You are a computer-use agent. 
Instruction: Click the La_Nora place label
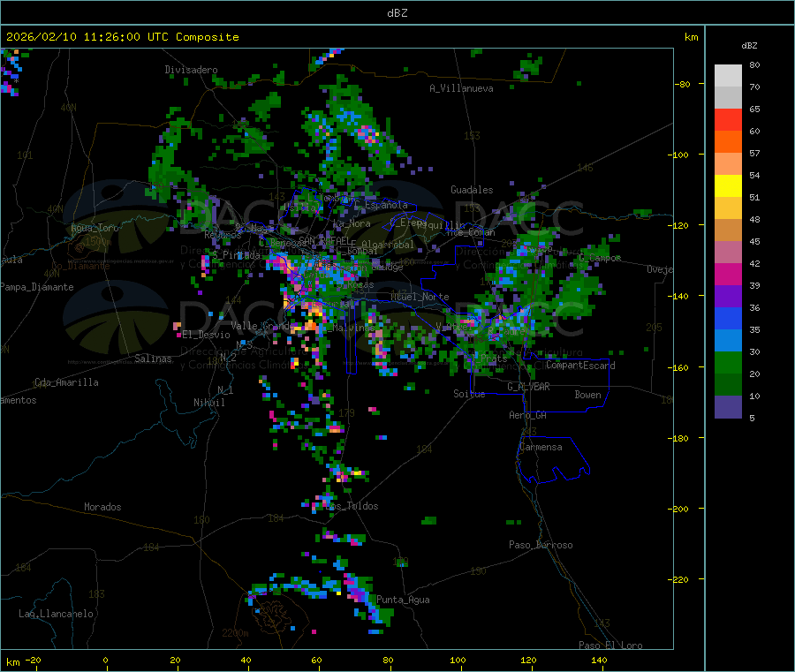(352, 223)
